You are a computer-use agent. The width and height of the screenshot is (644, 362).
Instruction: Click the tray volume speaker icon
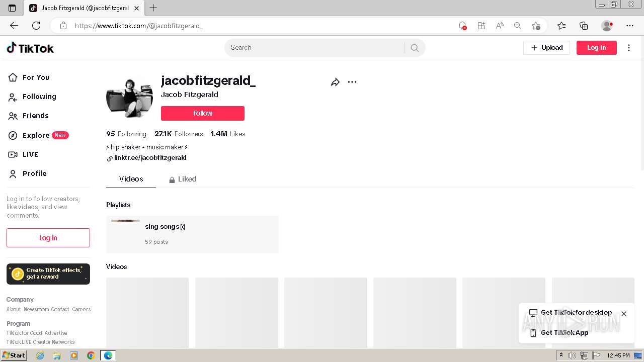(x=572, y=355)
